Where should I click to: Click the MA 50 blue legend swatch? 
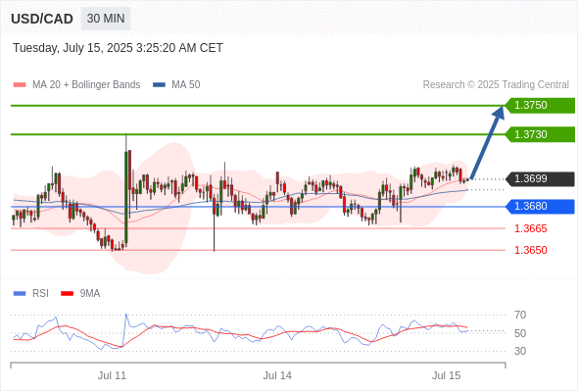coord(159,85)
